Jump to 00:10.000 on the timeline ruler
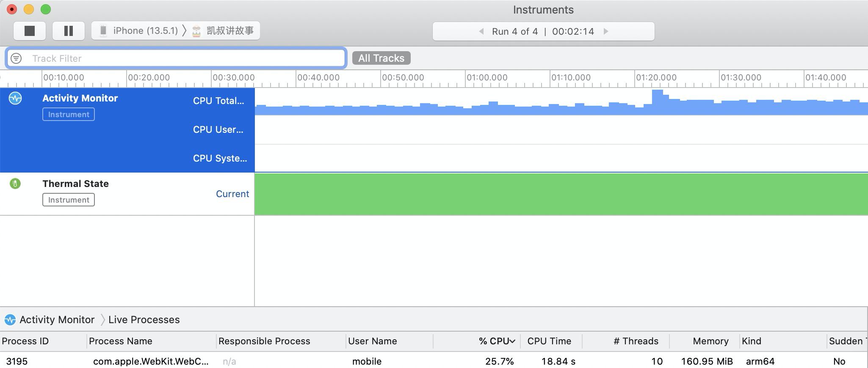 pos(64,77)
